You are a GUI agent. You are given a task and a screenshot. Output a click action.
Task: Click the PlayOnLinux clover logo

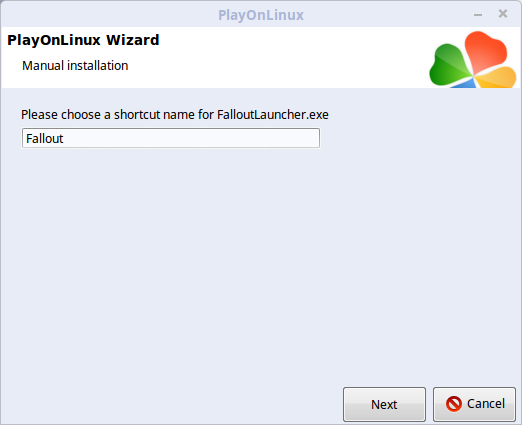(473, 59)
